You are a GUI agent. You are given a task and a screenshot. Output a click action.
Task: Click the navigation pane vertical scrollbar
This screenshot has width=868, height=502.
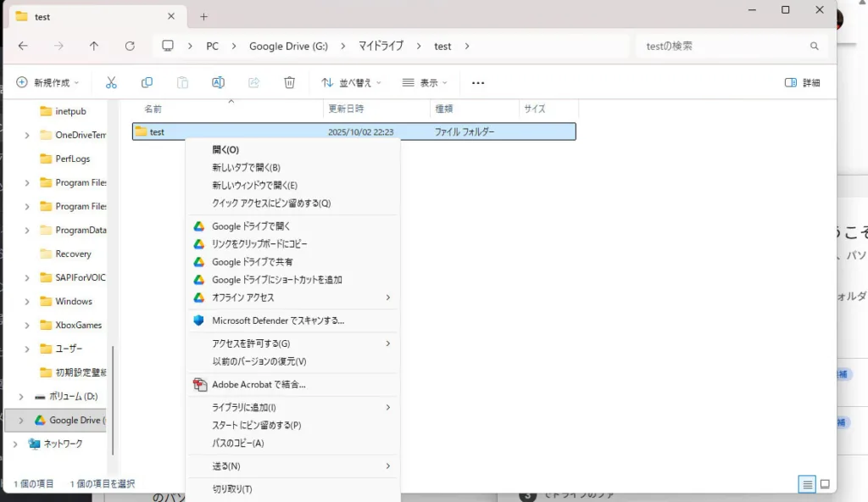(x=113, y=399)
